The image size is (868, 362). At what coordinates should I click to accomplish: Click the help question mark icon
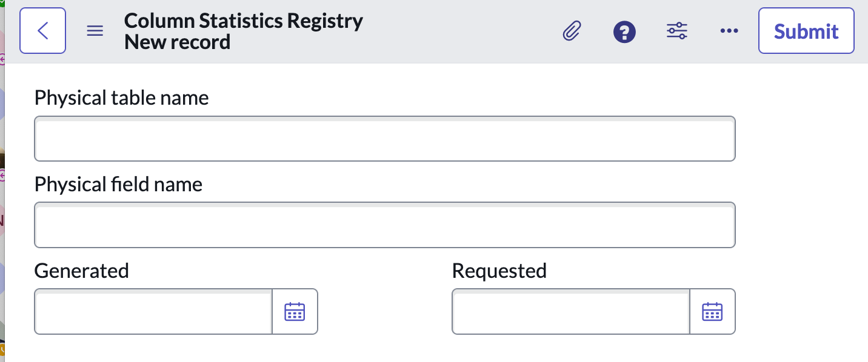pos(624,31)
